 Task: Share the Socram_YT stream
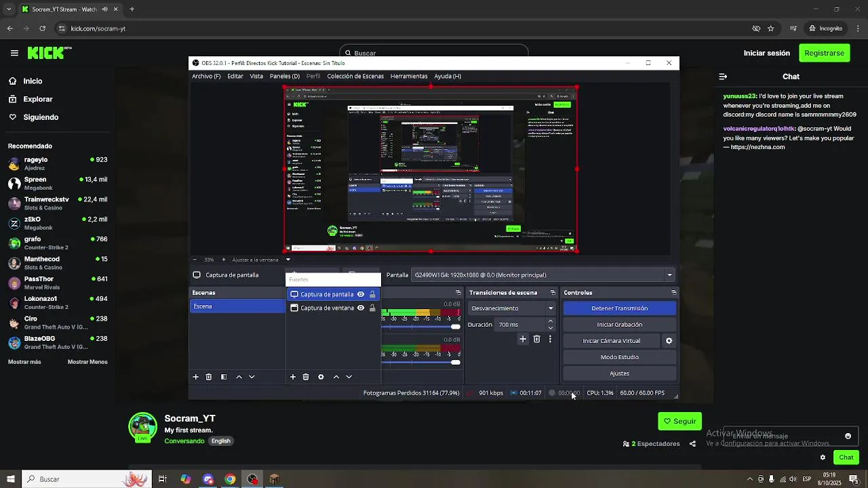click(x=692, y=444)
